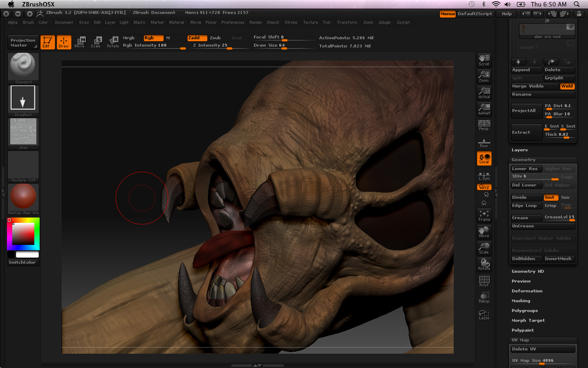Click the Frame icon in right shelf
Screen dimensions: 588x368
[484, 215]
